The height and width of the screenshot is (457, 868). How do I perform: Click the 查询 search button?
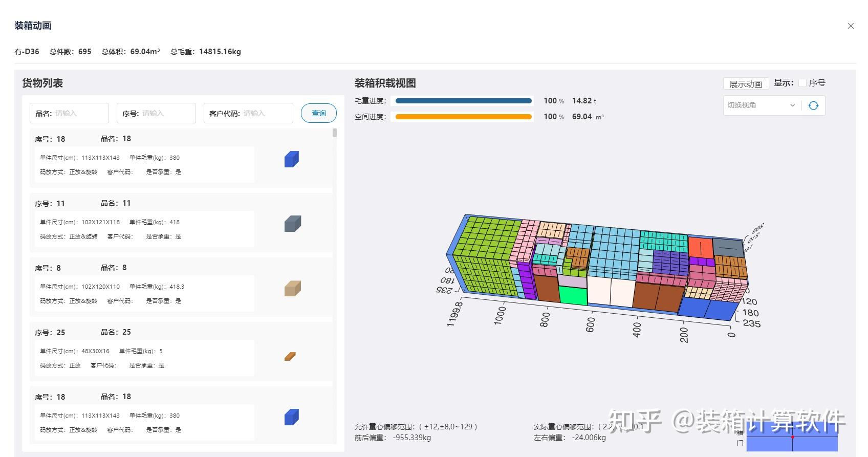click(319, 113)
